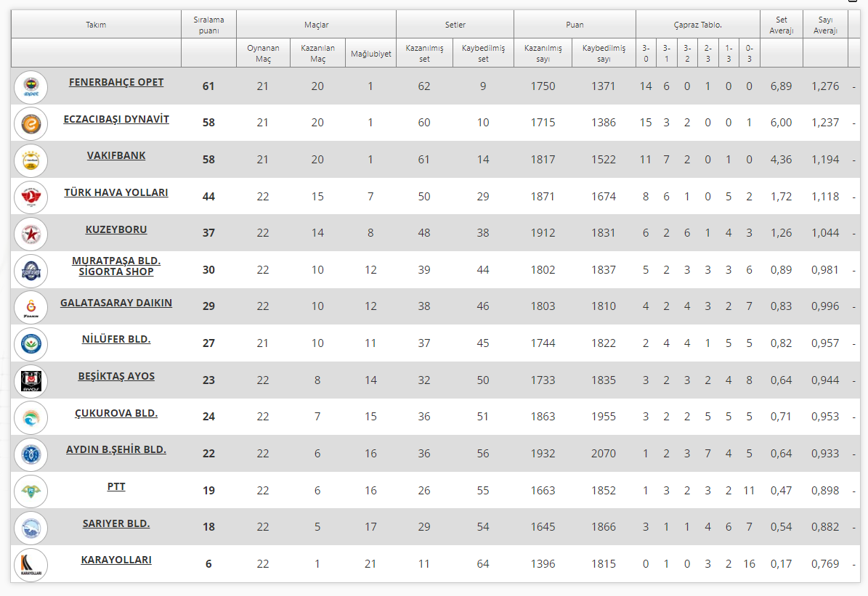Open the GALATASARAY DAIKIN team page
This screenshot has width=868, height=596.
click(116, 303)
